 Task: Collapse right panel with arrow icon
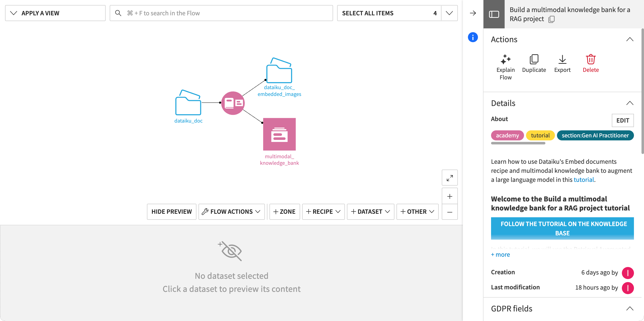coord(473,13)
